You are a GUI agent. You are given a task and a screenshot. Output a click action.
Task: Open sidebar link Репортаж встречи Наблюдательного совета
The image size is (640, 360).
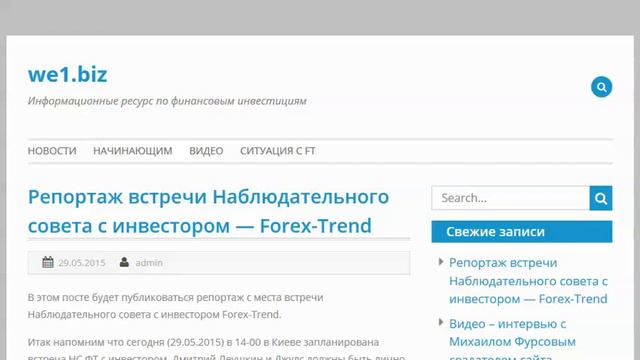(x=528, y=281)
